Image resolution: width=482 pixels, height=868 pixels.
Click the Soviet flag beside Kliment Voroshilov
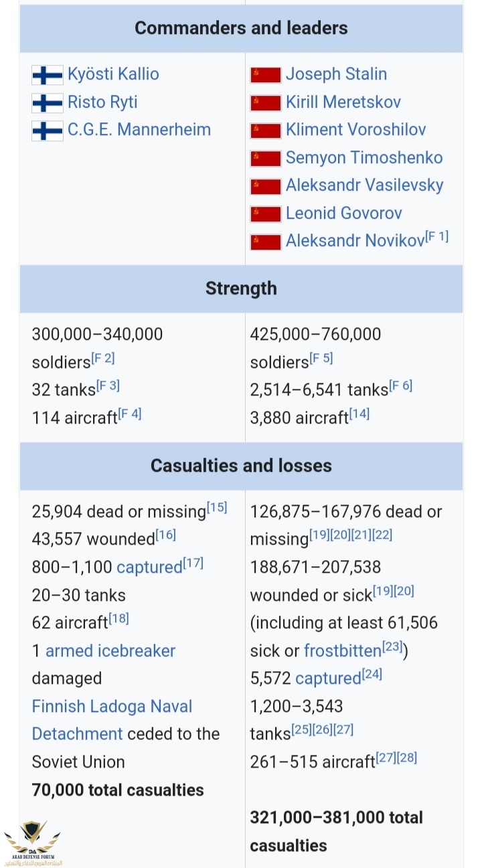pyautogui.click(x=265, y=131)
